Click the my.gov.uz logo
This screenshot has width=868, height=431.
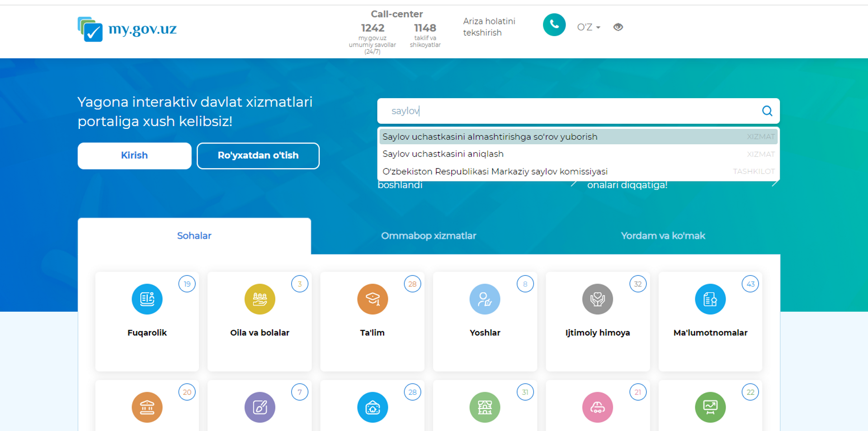pos(127,29)
